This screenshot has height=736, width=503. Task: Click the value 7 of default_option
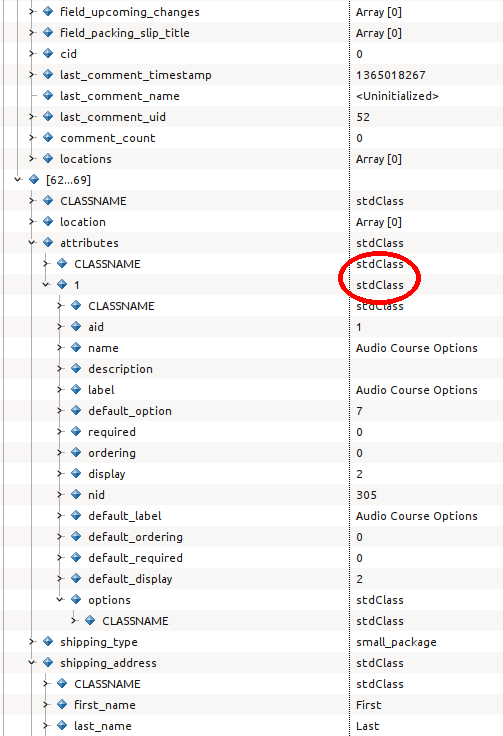(x=359, y=411)
